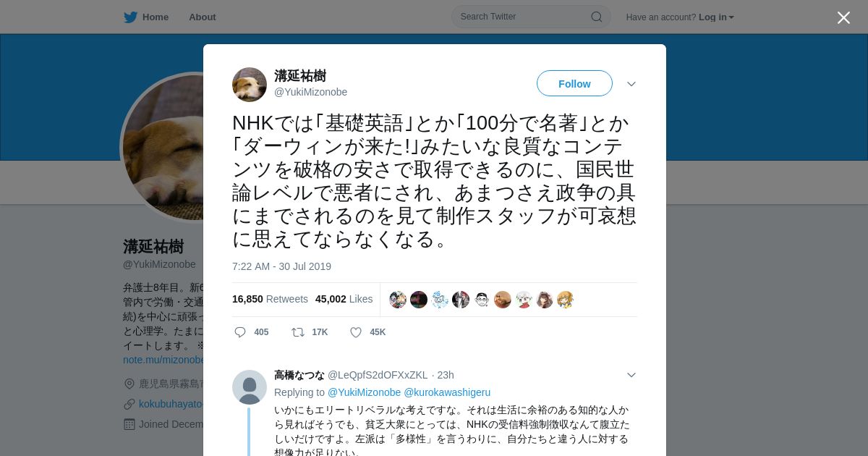Click the location pin icon in the profile
Screen dimensions: 868x456
[x=129, y=384]
